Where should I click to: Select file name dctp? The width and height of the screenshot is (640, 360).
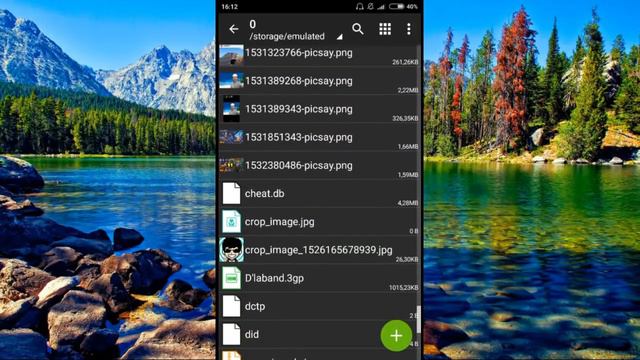pos(255,306)
